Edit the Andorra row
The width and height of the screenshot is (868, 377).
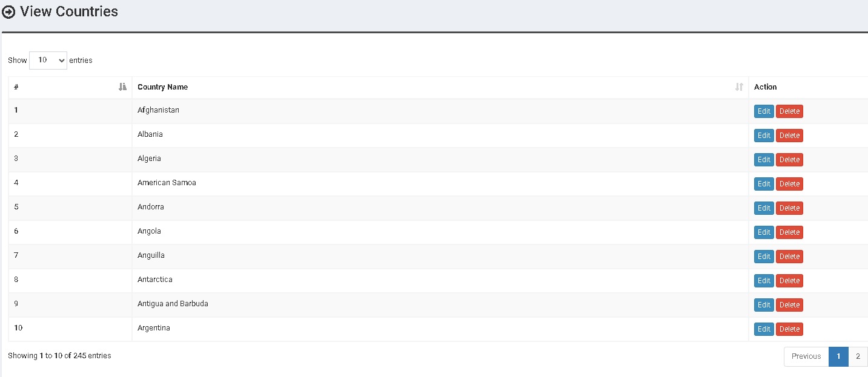(x=764, y=208)
